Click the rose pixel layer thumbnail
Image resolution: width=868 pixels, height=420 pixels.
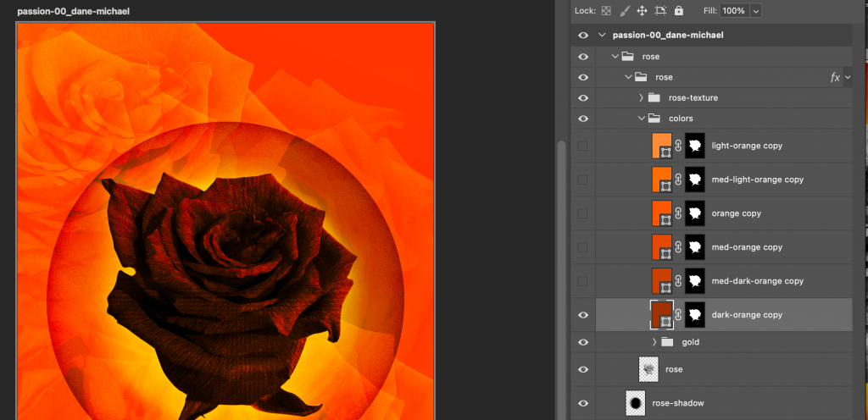point(648,369)
